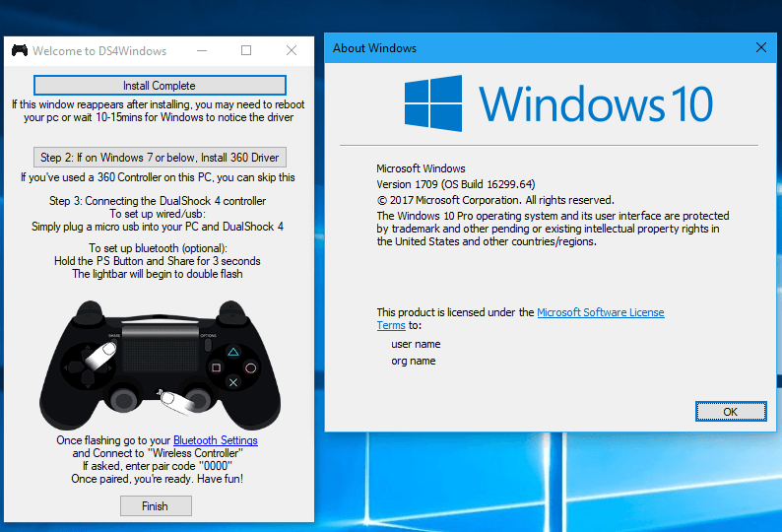Click the square button on controller image
Screen dimensions: 782x532
pos(216,367)
